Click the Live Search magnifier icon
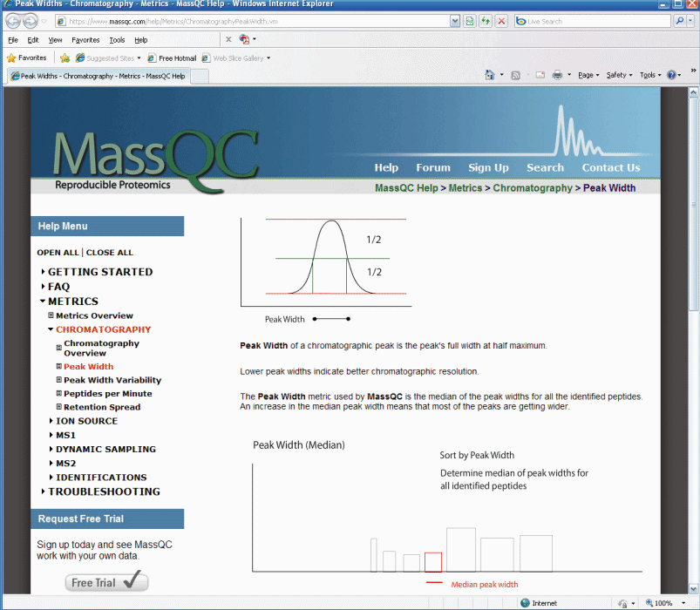The image size is (700, 610). [x=679, y=21]
